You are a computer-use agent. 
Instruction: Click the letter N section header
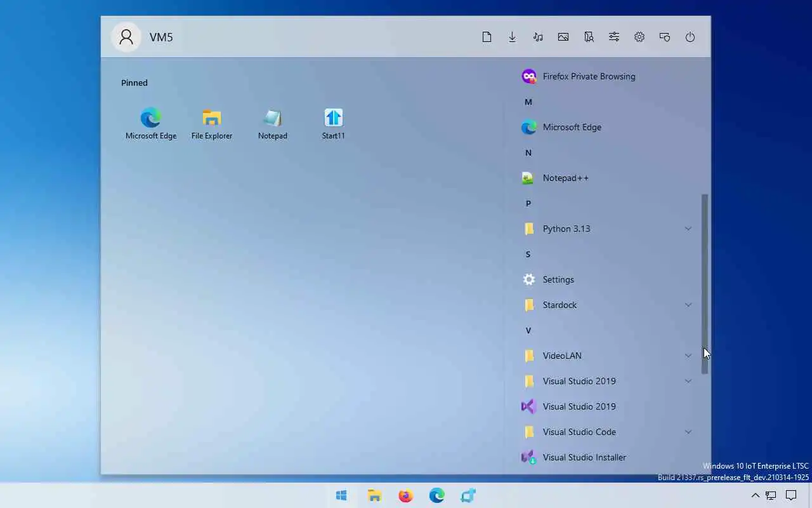coord(528,152)
